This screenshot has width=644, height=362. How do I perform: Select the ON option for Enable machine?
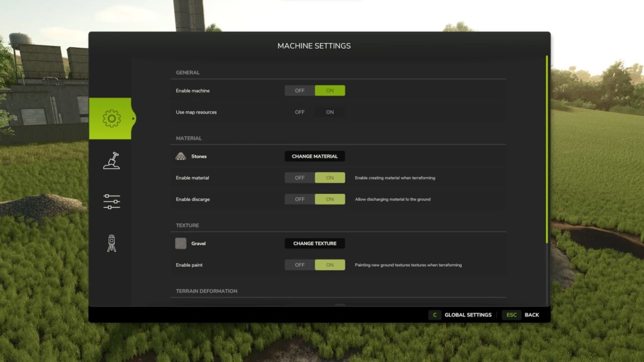click(330, 91)
